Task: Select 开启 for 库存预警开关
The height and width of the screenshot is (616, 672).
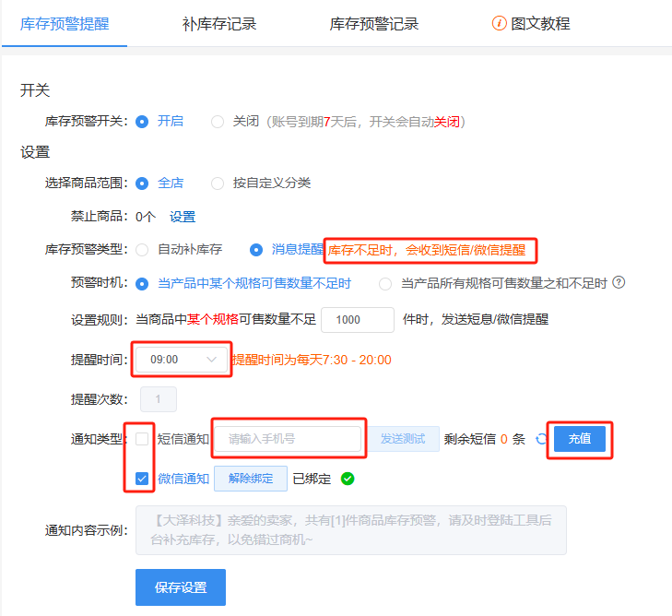Action: coord(142,122)
